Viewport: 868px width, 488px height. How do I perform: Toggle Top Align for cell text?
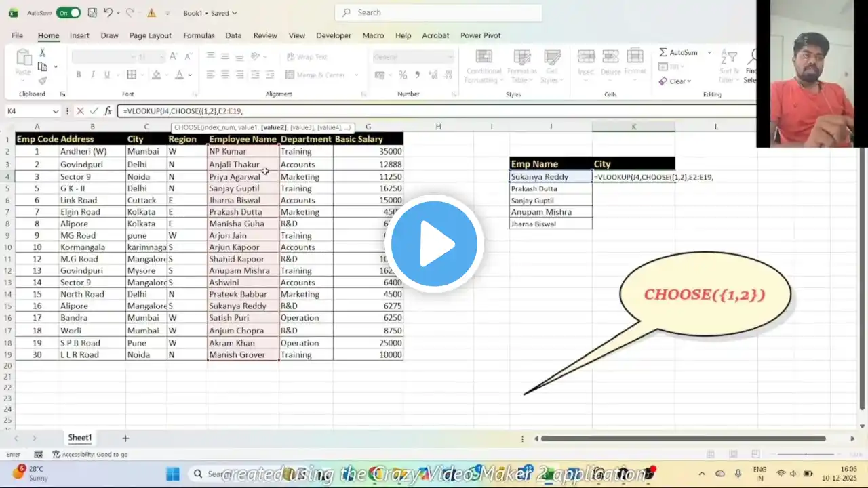pyautogui.click(x=211, y=57)
